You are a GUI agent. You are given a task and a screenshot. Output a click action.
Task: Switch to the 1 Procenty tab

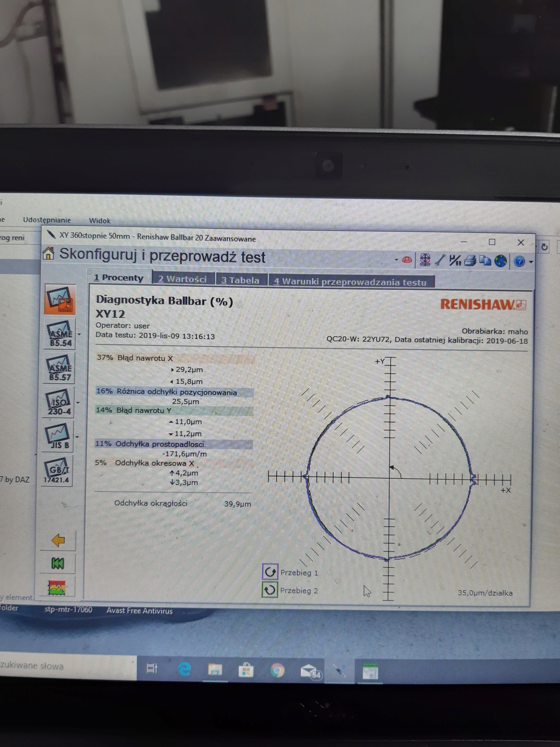(119, 277)
